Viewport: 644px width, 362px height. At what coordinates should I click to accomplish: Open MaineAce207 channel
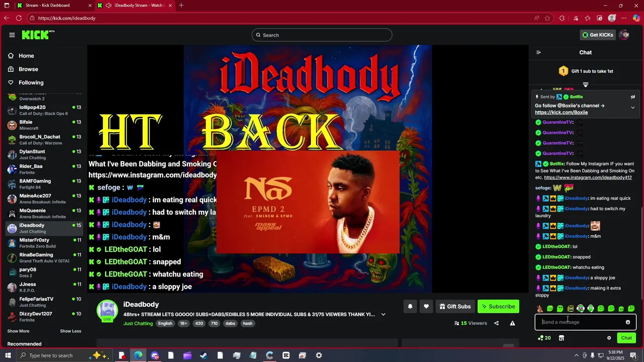44,199
